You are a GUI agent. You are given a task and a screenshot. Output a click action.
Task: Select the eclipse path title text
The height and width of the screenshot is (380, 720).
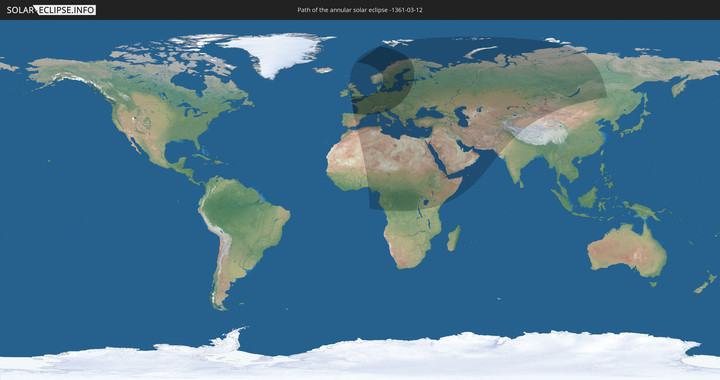click(x=360, y=10)
